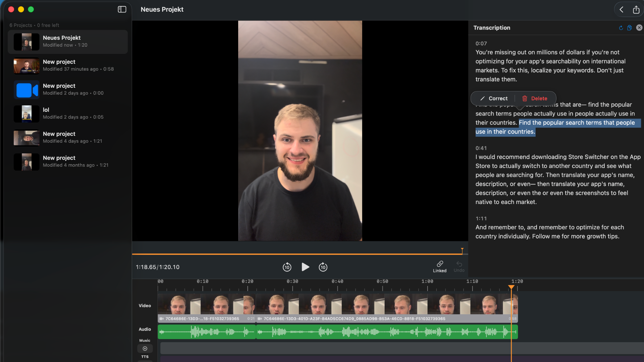
Task: Skip back 10 seconds
Action: (x=287, y=267)
